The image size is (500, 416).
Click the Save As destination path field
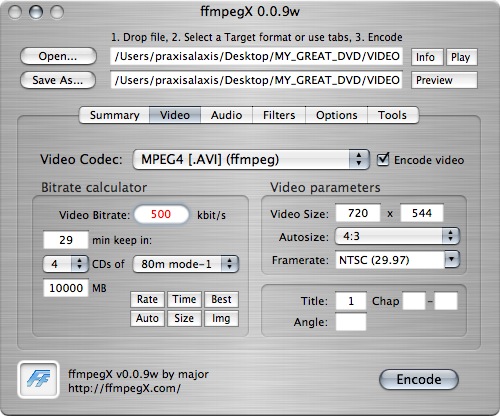click(x=256, y=80)
